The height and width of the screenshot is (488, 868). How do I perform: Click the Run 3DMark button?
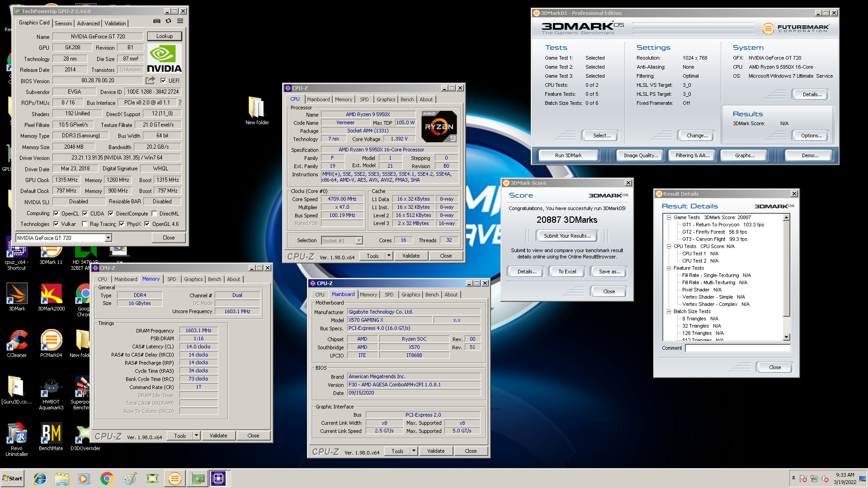point(568,155)
